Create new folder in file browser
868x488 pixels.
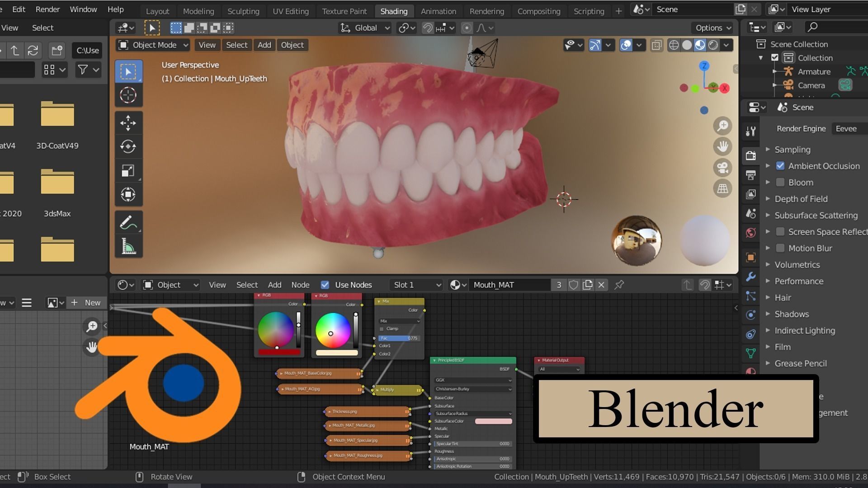[57, 51]
